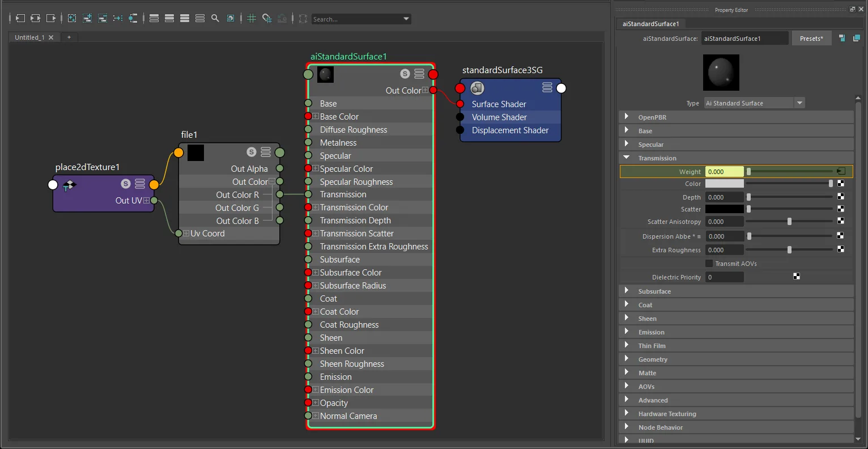The height and width of the screenshot is (449, 868).
Task: Click the graph layout branch icon
Action: tap(133, 18)
